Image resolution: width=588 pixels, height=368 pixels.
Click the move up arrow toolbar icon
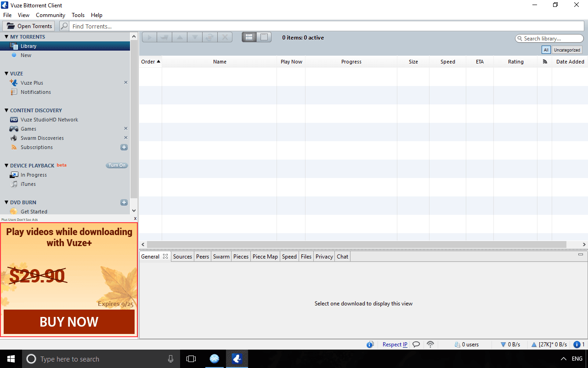180,37
